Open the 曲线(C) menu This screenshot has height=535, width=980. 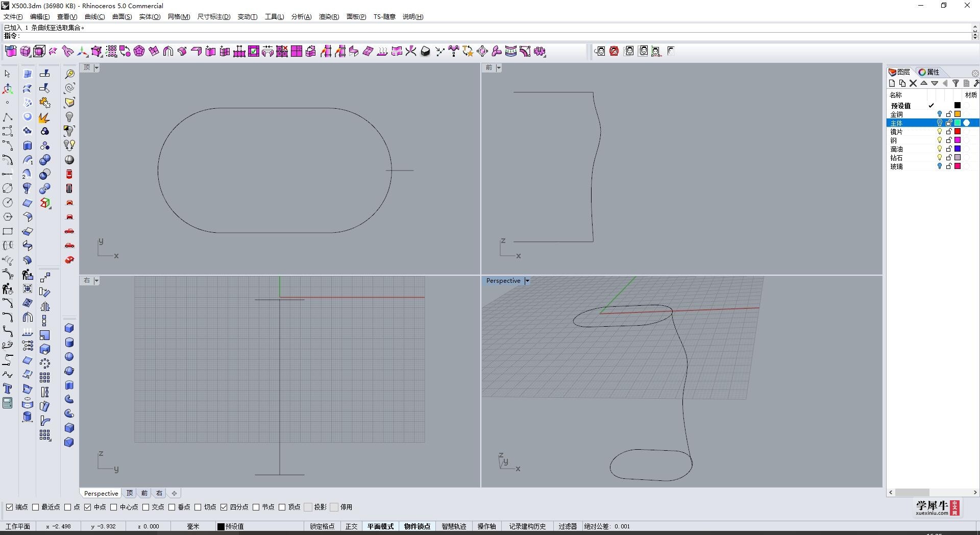[94, 17]
